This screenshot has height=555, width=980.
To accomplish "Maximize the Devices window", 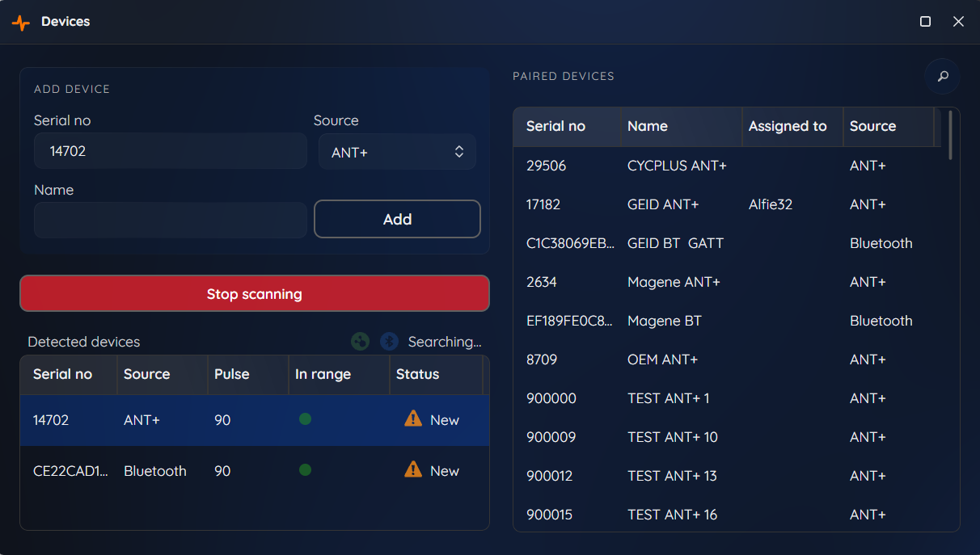I will 926,22.
